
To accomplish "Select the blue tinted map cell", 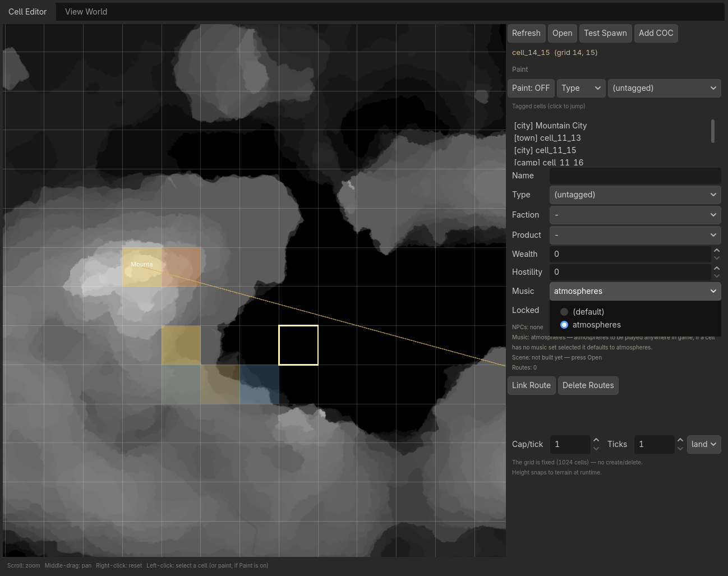I will coord(259,384).
